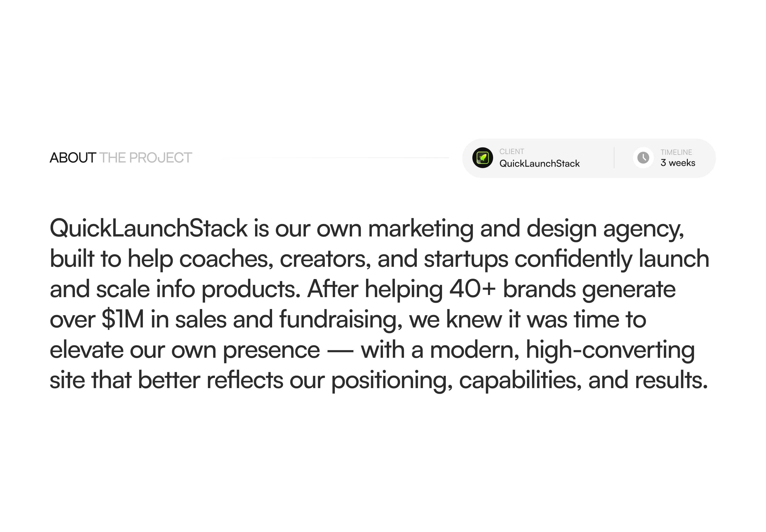Click "marketing and design agency" in the paragraph
Screen dimensions: 766x532
[x=526, y=229]
